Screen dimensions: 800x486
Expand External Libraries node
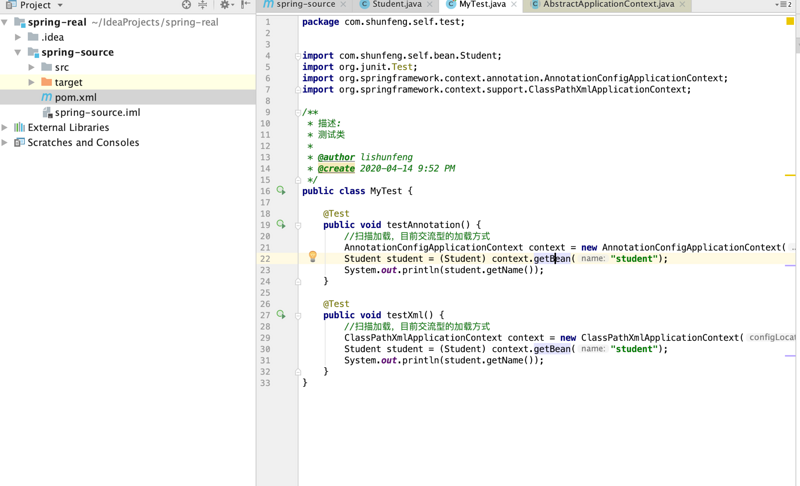(6, 127)
